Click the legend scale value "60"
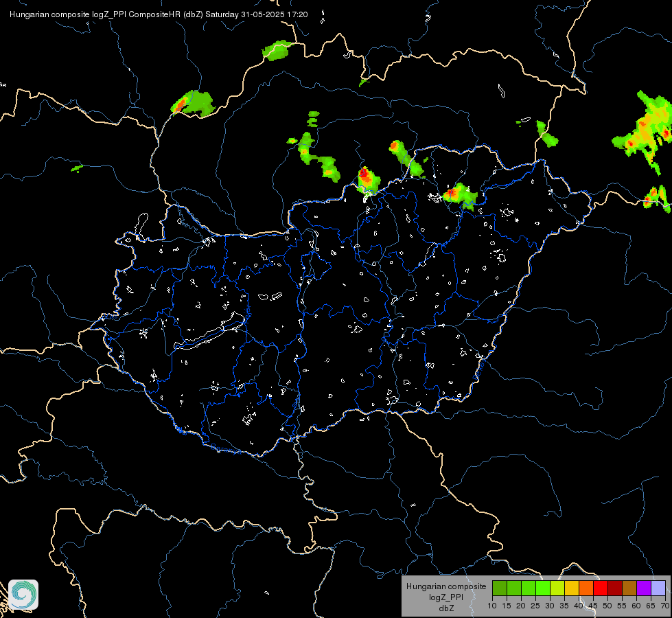 coord(636,606)
